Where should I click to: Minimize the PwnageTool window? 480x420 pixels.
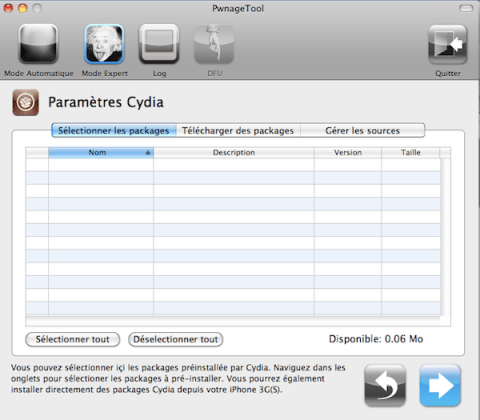tap(23, 8)
